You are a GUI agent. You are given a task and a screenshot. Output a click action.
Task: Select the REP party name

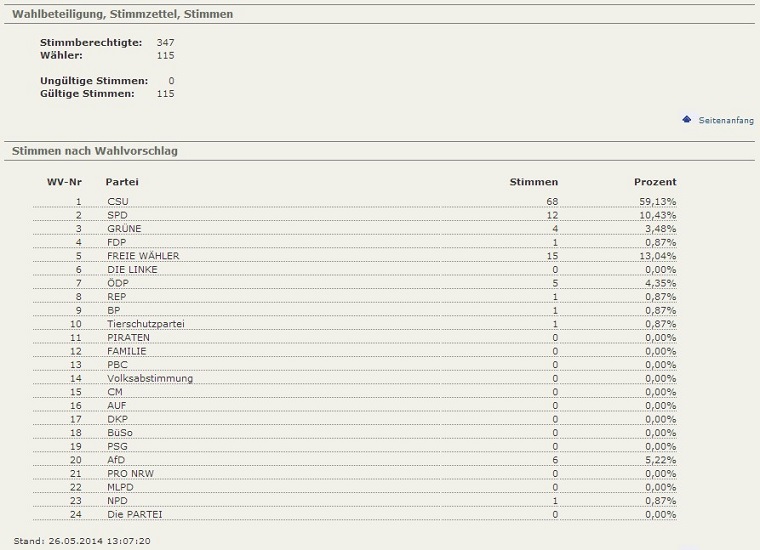(x=116, y=297)
